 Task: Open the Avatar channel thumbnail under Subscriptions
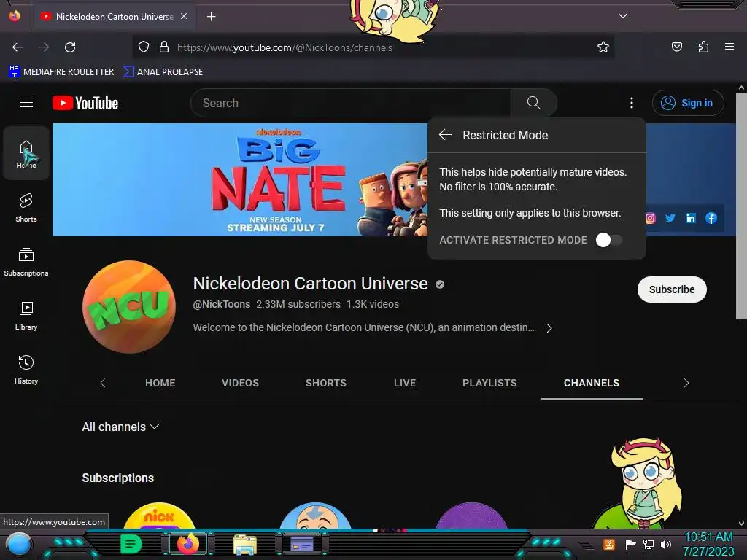point(315,516)
